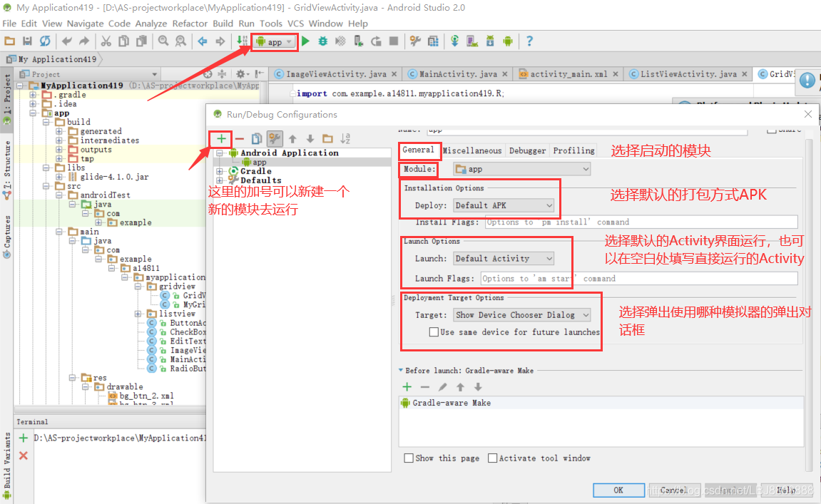Click the Cancel button
Viewport: 821px width, 504px height.
674,490
